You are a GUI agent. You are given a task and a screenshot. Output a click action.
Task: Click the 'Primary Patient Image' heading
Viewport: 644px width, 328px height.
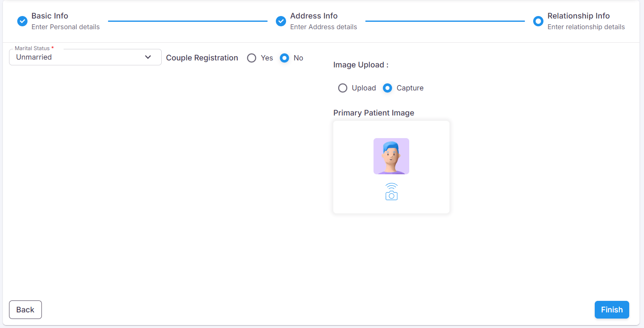tap(374, 113)
